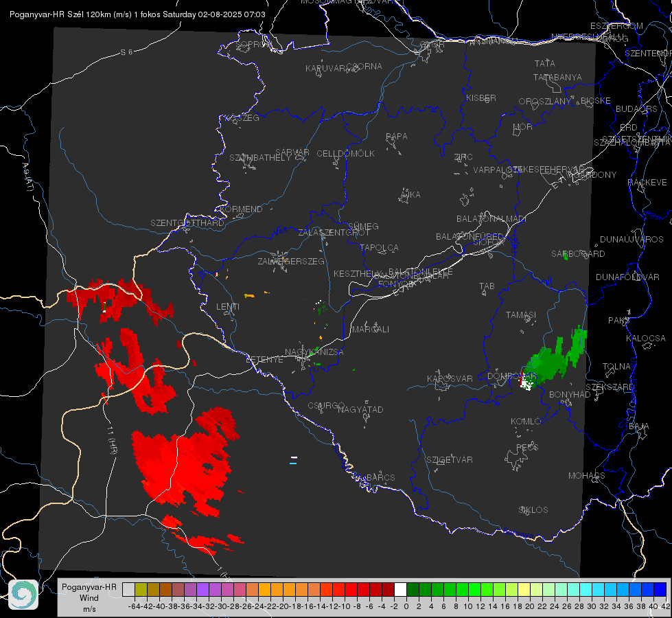Choose the pale yellow swatch near 18 m/s
Image resolution: width=672 pixels, height=618 pixels.
[524, 589]
